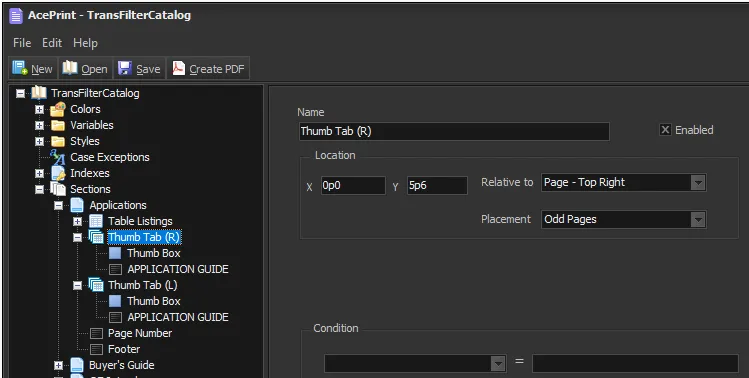The width and height of the screenshot is (749, 378).
Task: Select the Footer tree row
Action: click(x=124, y=349)
